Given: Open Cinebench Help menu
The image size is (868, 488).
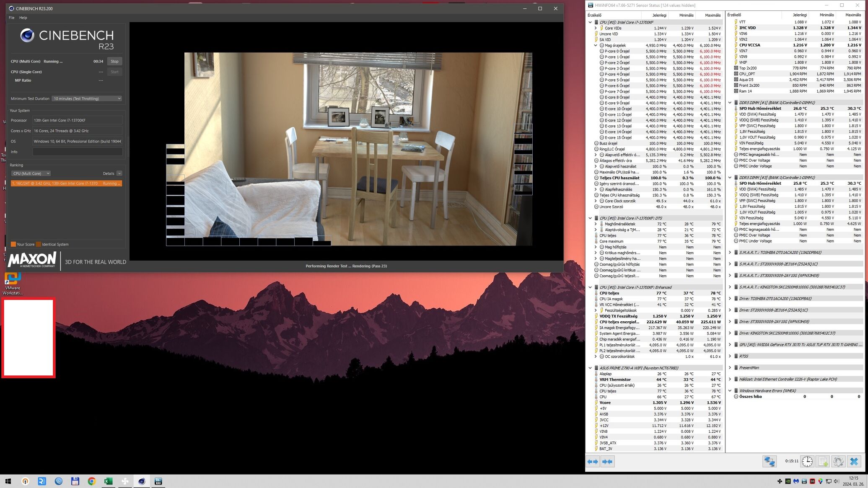Looking at the screenshot, I should click(23, 18).
